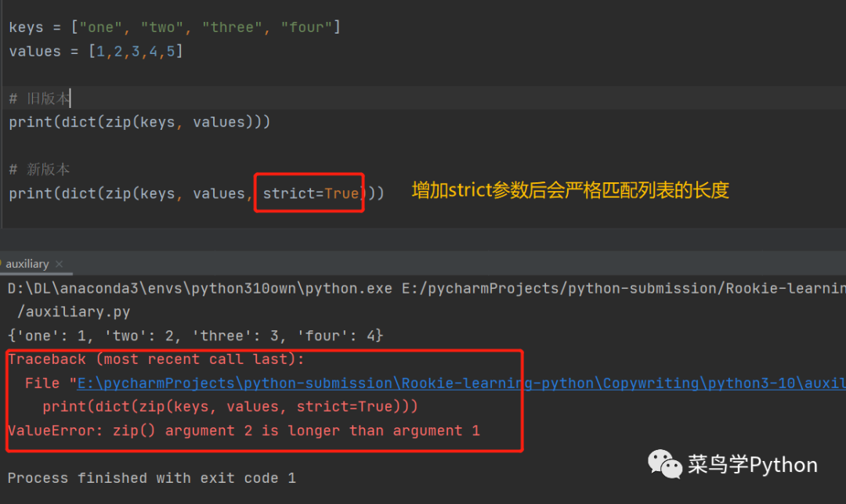
Task: Click the WeChat logo icon
Action: 664,464
